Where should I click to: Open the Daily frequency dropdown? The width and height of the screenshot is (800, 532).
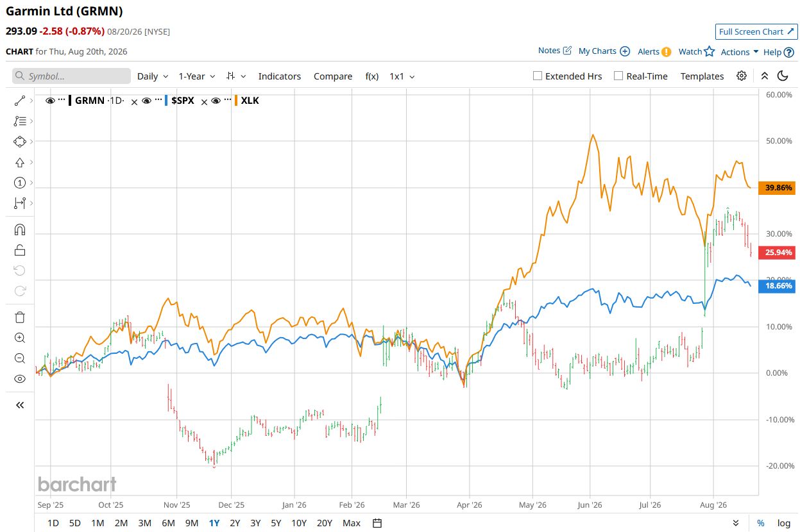tap(153, 76)
